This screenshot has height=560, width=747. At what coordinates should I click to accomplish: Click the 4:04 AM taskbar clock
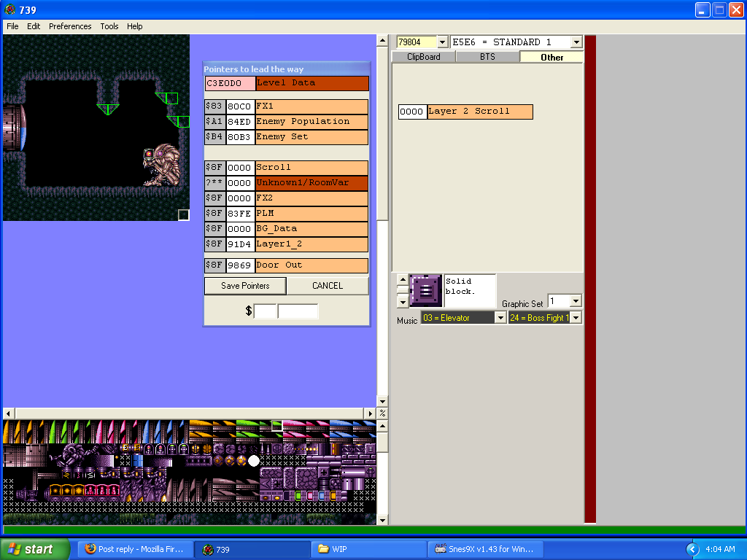pos(720,550)
